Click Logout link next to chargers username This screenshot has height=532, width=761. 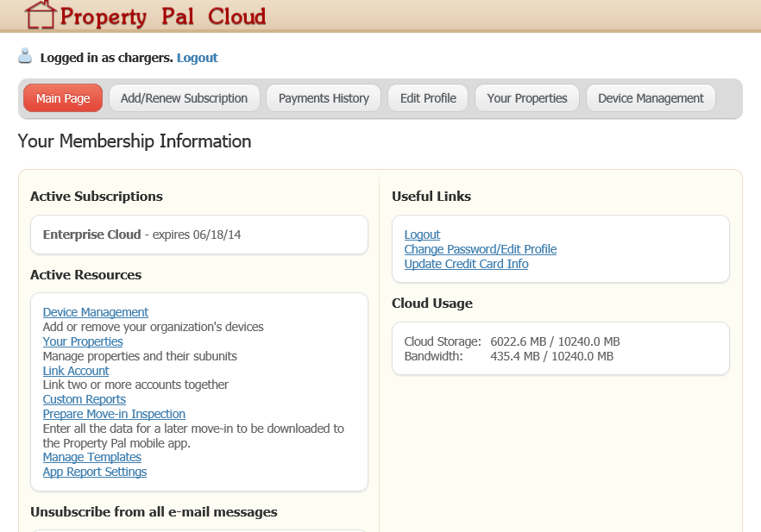click(x=197, y=58)
